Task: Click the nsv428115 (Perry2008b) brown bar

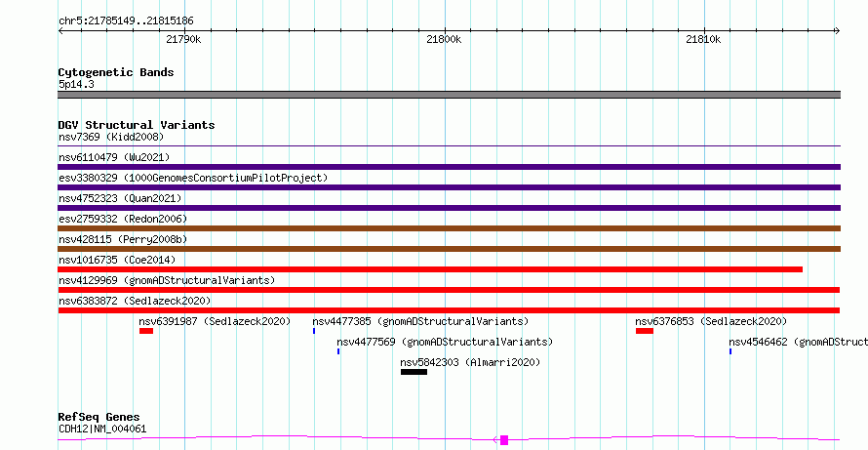Action: click(x=449, y=249)
